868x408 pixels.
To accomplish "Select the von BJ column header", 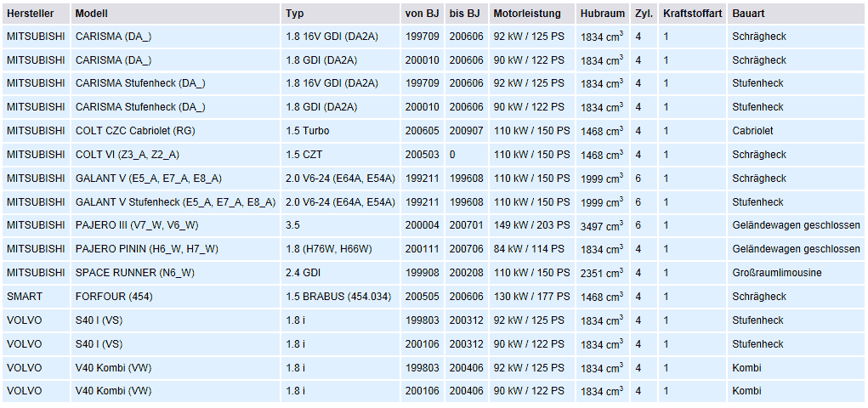I will [421, 14].
